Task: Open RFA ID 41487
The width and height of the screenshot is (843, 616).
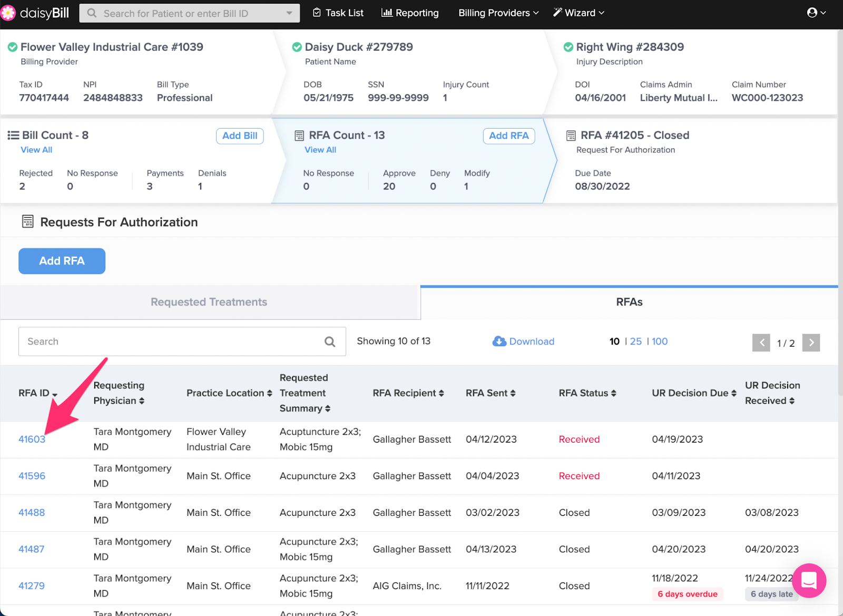Action: point(31,550)
